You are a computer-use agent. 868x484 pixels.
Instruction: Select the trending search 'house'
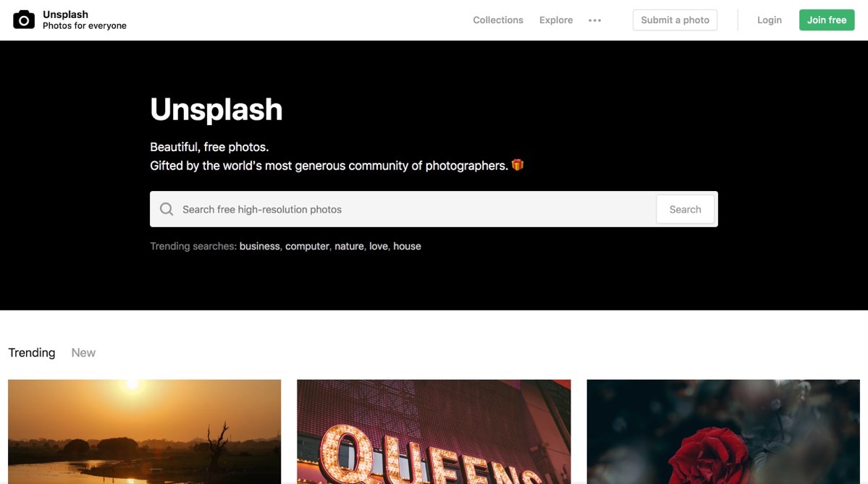[407, 246]
